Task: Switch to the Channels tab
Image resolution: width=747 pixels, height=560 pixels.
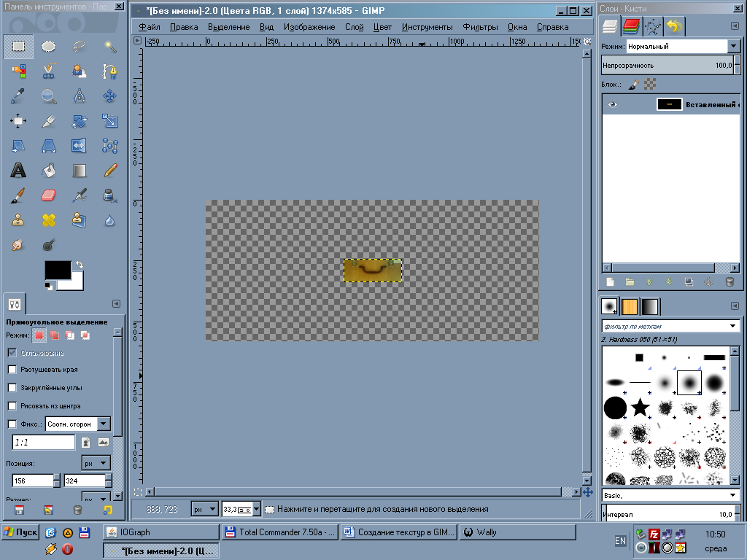Action: pyautogui.click(x=632, y=26)
